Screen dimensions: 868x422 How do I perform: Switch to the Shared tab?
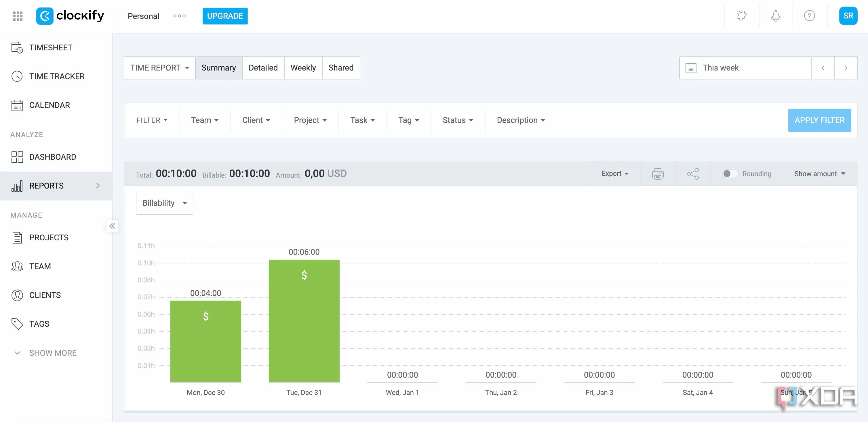(x=341, y=68)
